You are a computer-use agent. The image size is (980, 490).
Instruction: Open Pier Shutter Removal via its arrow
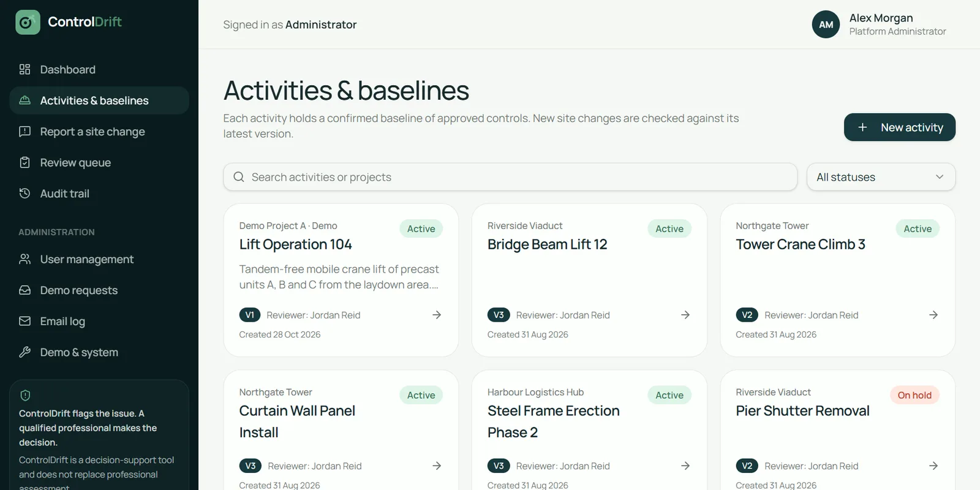pyautogui.click(x=933, y=466)
